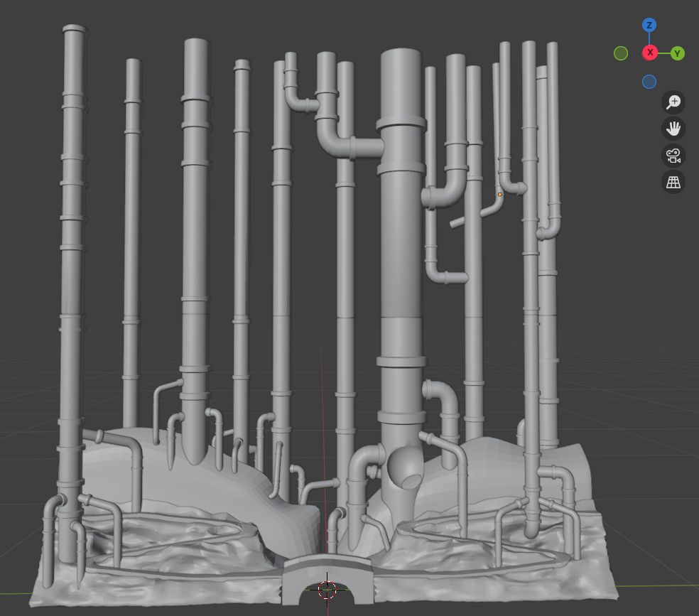Screen dimensions: 699x616
Task: Switch perspective/orthographic with the grid icon
Action: pyautogui.click(x=673, y=182)
